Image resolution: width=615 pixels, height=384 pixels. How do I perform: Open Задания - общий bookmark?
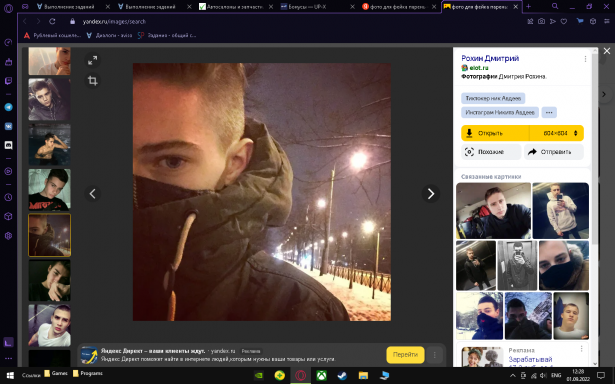click(x=167, y=35)
